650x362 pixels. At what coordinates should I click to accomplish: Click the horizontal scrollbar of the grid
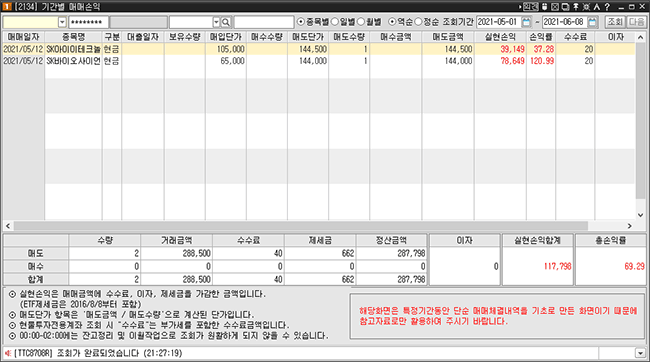(301, 226)
